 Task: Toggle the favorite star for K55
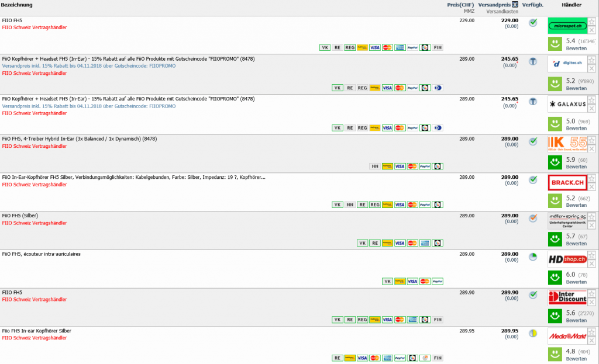[592, 140]
